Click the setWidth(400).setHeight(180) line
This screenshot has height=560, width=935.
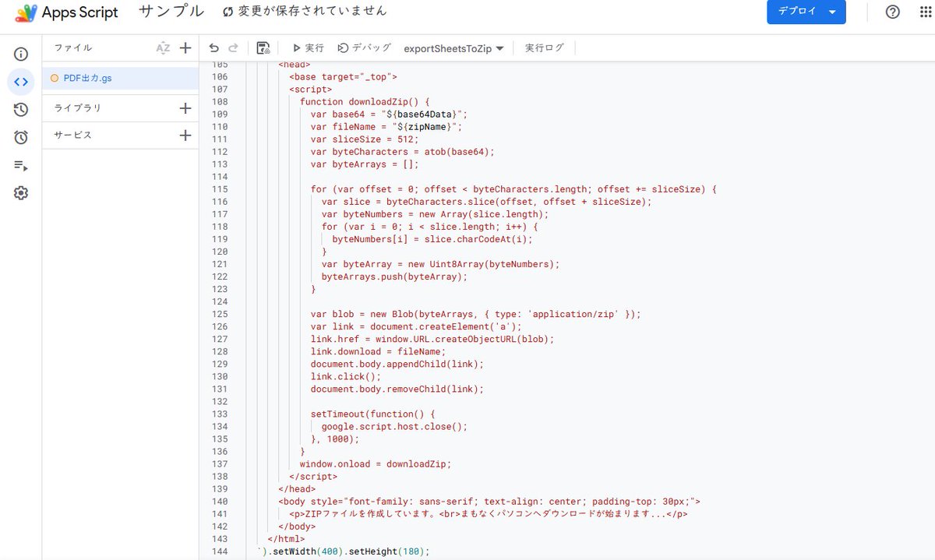343,551
